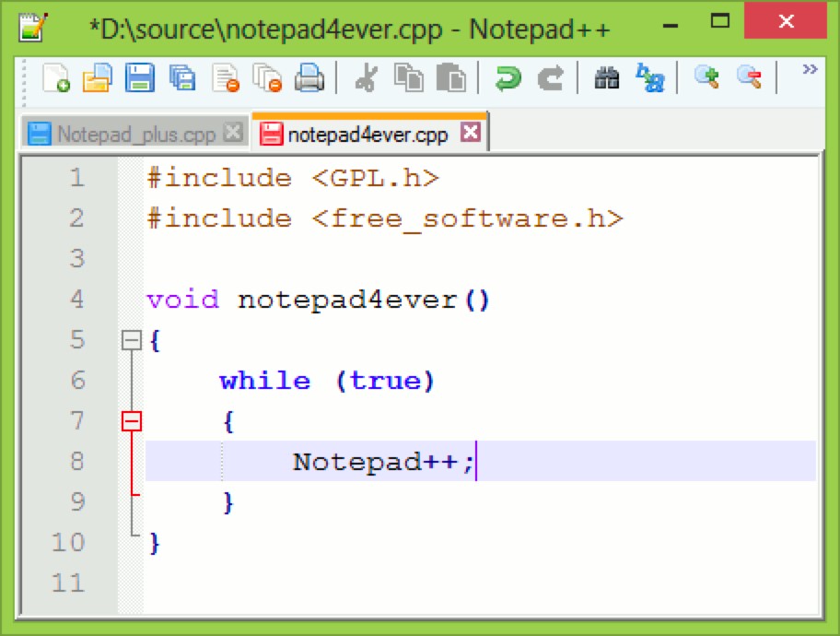Print the document
This screenshot has width=840, height=636.
tap(310, 79)
